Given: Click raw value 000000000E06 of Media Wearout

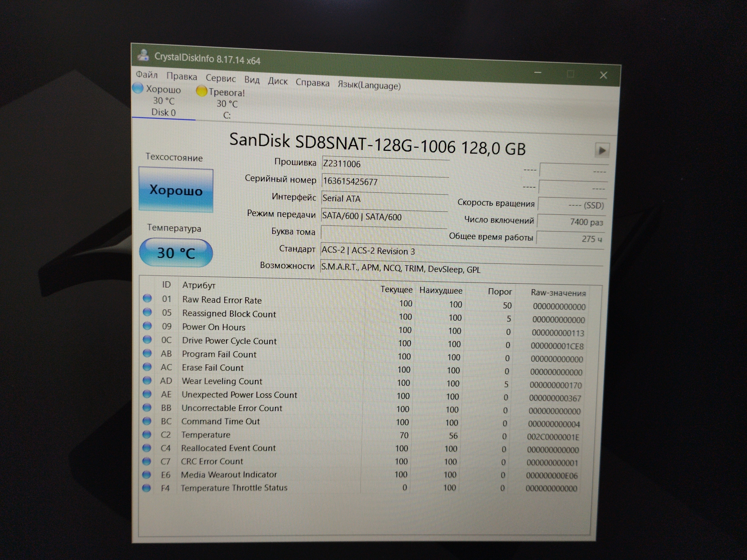Looking at the screenshot, I should click(552, 476).
